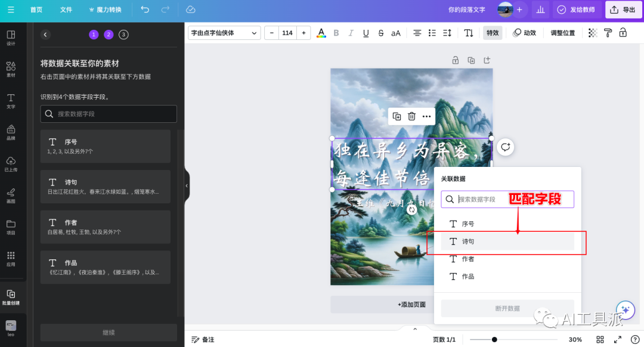Toggle strikethrough formatting
The image size is (644, 347).
pos(380,33)
